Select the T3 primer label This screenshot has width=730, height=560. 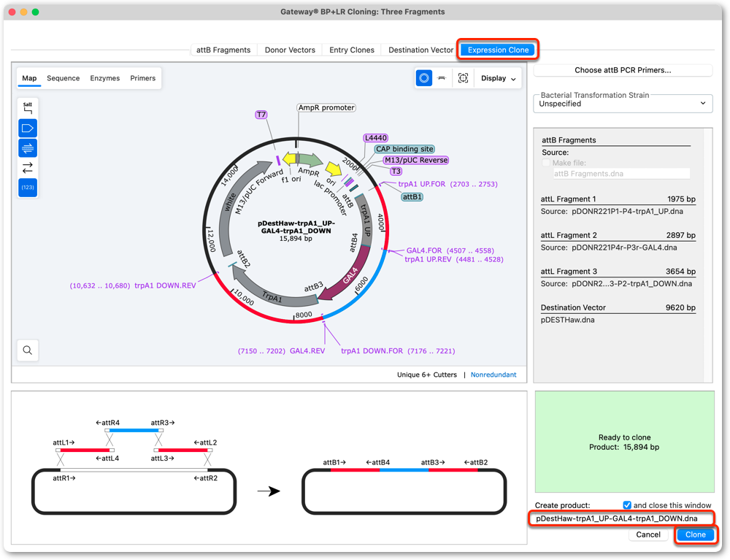pos(396,172)
